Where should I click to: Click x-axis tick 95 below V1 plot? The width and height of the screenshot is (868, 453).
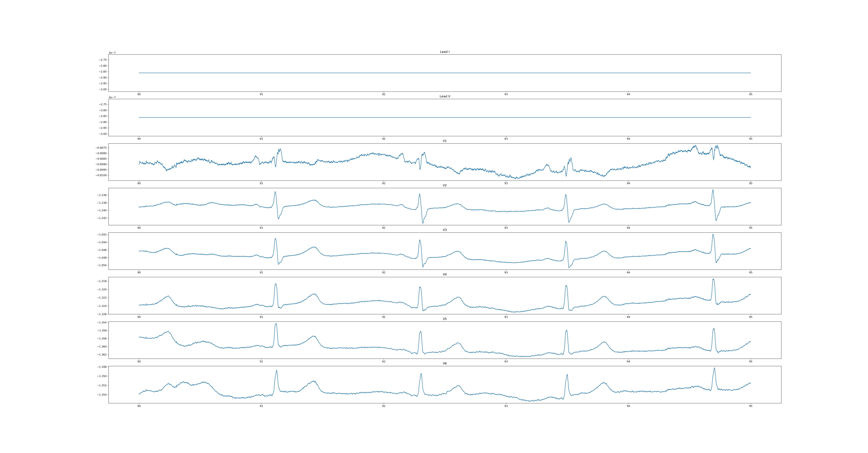coord(750,183)
